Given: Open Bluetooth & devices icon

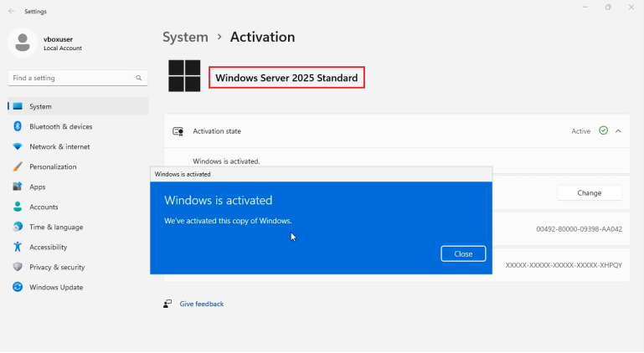Looking at the screenshot, I should coord(17,126).
